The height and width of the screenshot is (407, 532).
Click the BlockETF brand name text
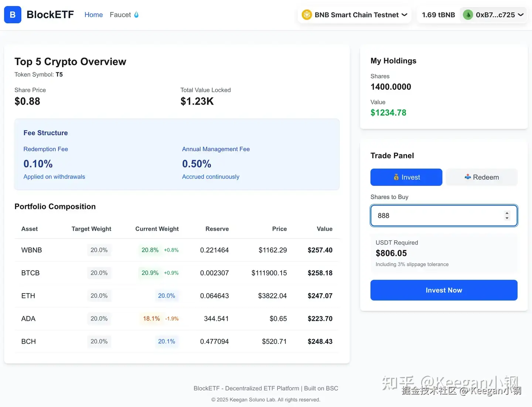[50, 14]
